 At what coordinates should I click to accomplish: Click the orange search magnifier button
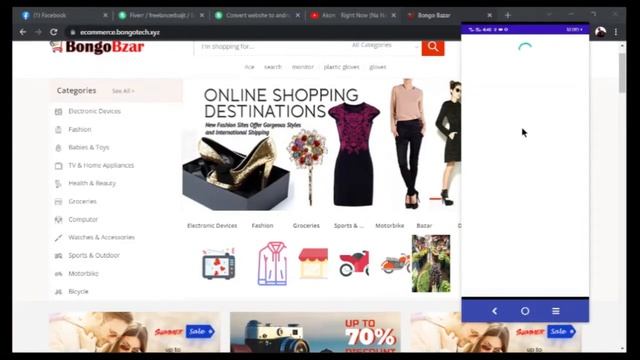tap(433, 47)
